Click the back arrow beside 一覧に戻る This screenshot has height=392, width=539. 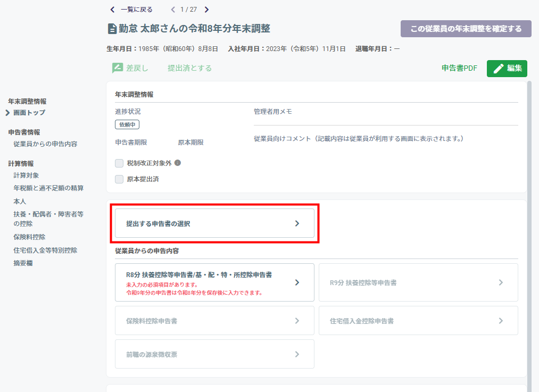(112, 10)
